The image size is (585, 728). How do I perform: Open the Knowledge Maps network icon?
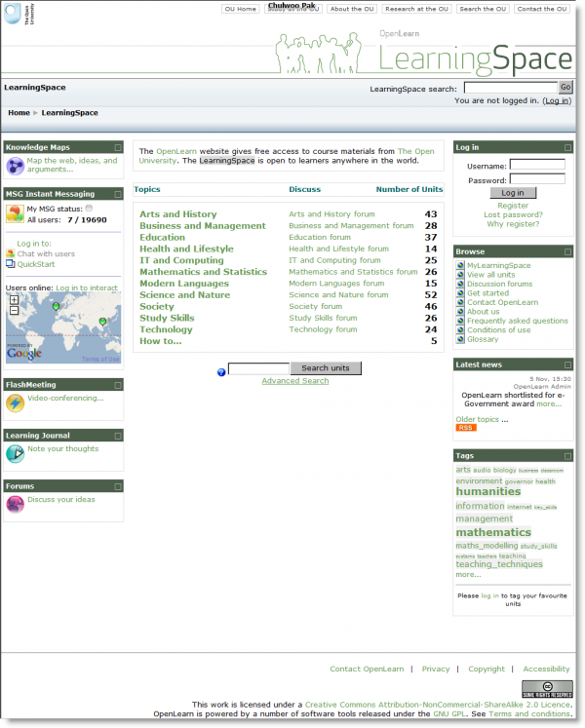[x=16, y=166]
